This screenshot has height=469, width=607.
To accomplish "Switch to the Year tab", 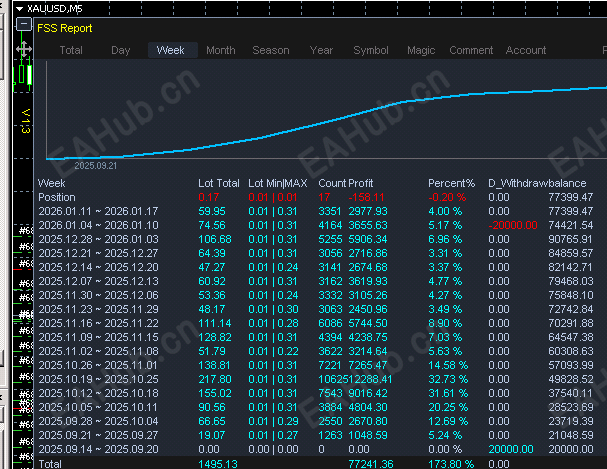I will 321,50.
